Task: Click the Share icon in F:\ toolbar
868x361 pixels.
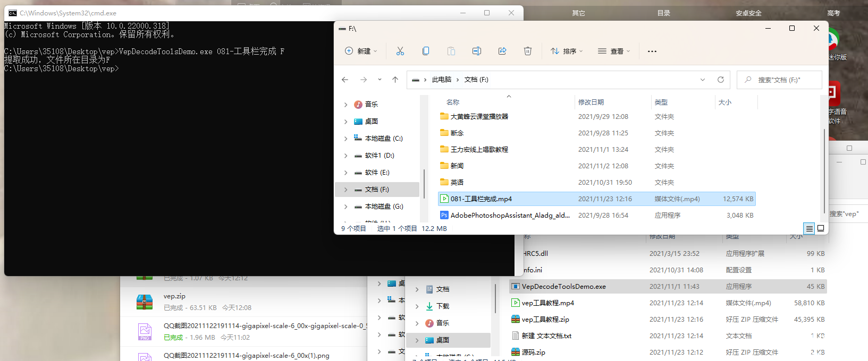Action: click(502, 51)
